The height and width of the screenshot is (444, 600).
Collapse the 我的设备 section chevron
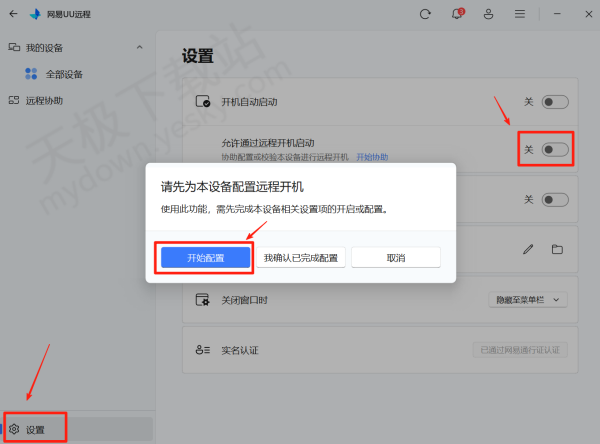[x=139, y=48]
